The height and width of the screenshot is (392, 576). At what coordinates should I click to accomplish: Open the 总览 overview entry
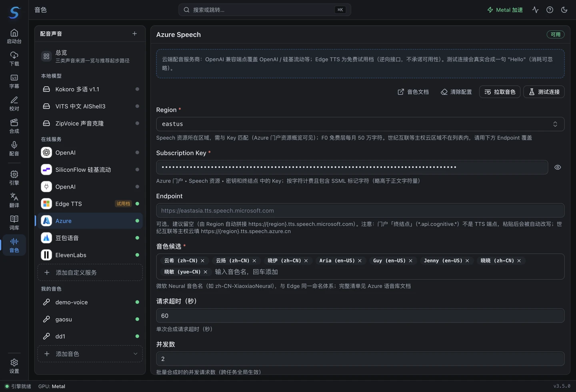[x=90, y=56]
